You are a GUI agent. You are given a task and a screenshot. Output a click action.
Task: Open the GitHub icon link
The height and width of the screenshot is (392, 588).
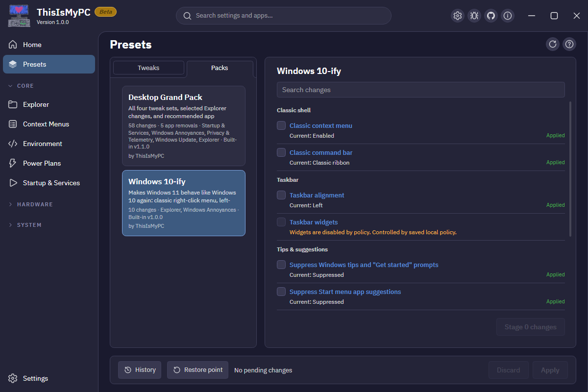[491, 16]
